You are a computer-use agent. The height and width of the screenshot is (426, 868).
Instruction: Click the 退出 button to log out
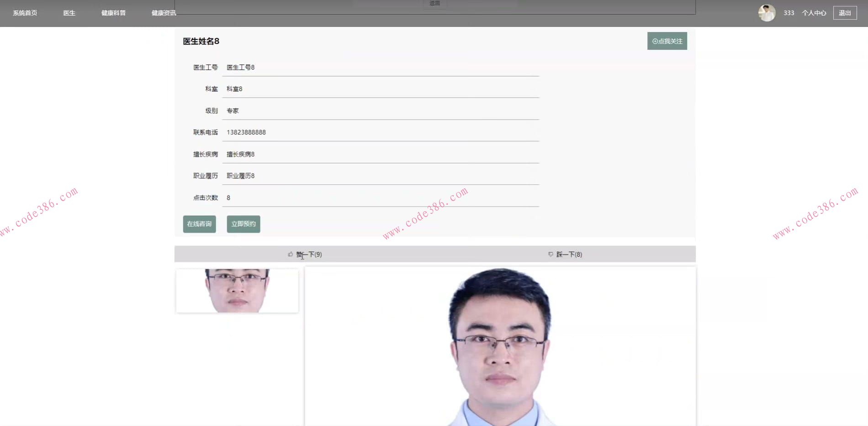(845, 13)
